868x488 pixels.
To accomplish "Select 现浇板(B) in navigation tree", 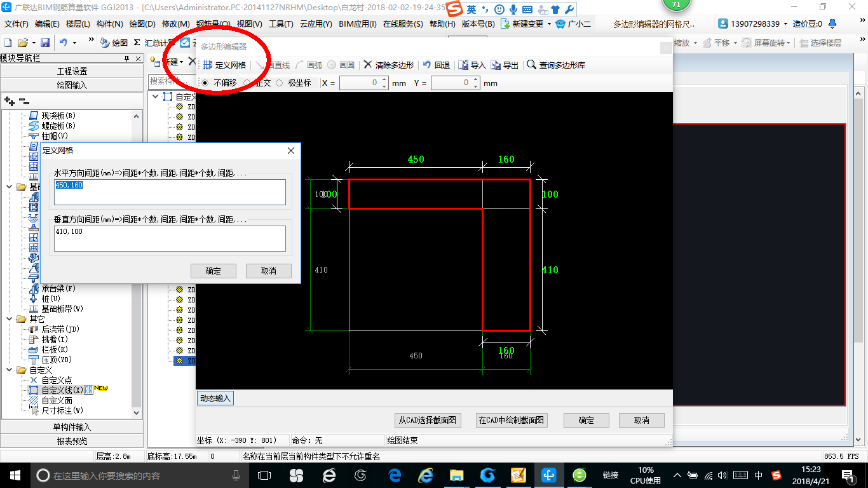I will click(52, 116).
